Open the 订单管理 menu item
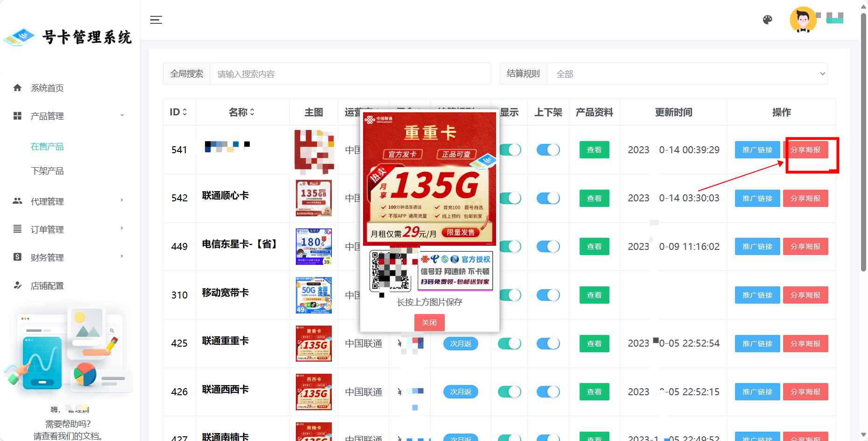 pyautogui.click(x=47, y=229)
